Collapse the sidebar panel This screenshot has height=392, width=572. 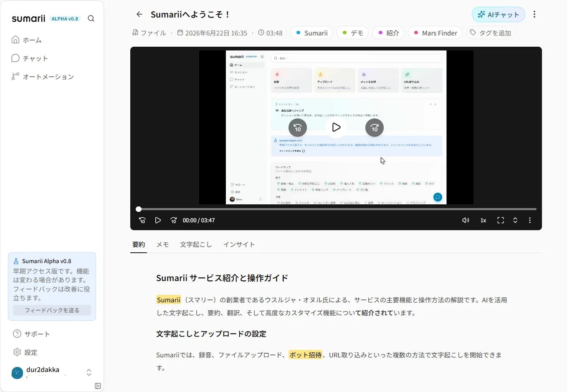click(x=98, y=386)
